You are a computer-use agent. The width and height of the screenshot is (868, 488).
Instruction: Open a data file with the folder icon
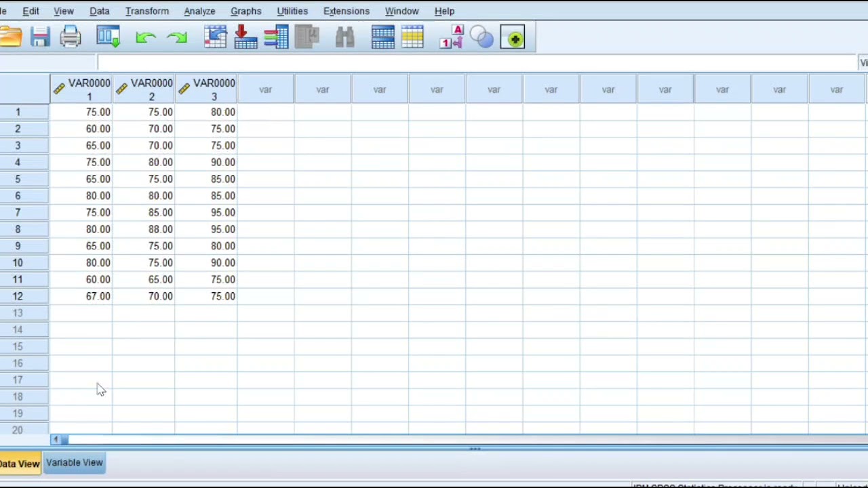click(x=10, y=37)
